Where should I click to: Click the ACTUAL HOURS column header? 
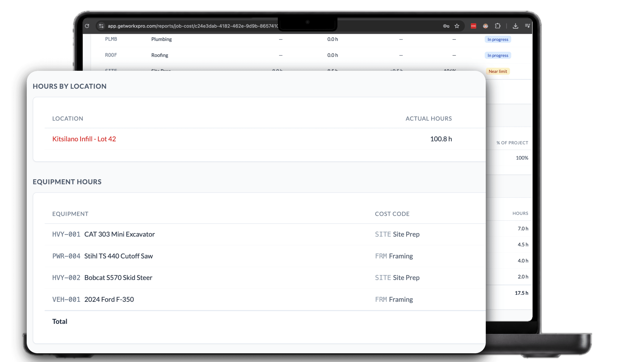coord(428,119)
